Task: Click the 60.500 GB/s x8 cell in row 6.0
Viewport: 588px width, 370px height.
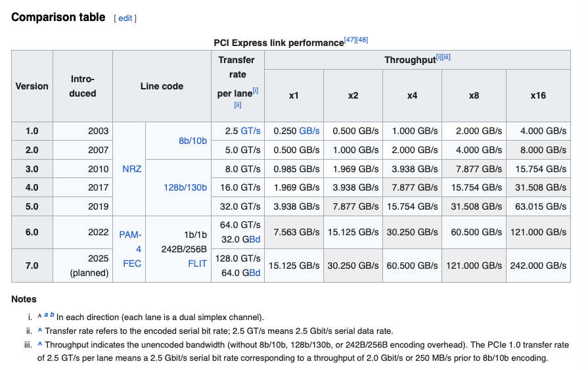Action: pyautogui.click(x=474, y=232)
